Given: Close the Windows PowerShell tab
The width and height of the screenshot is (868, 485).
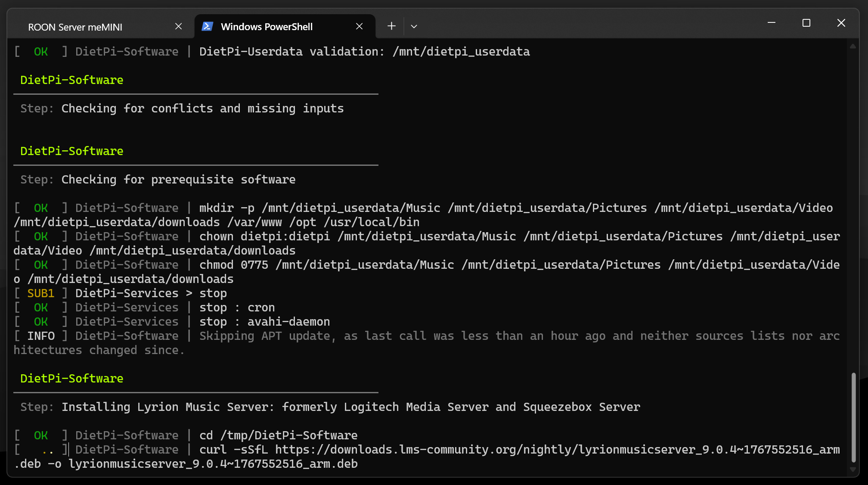Looking at the screenshot, I should pyautogui.click(x=359, y=27).
